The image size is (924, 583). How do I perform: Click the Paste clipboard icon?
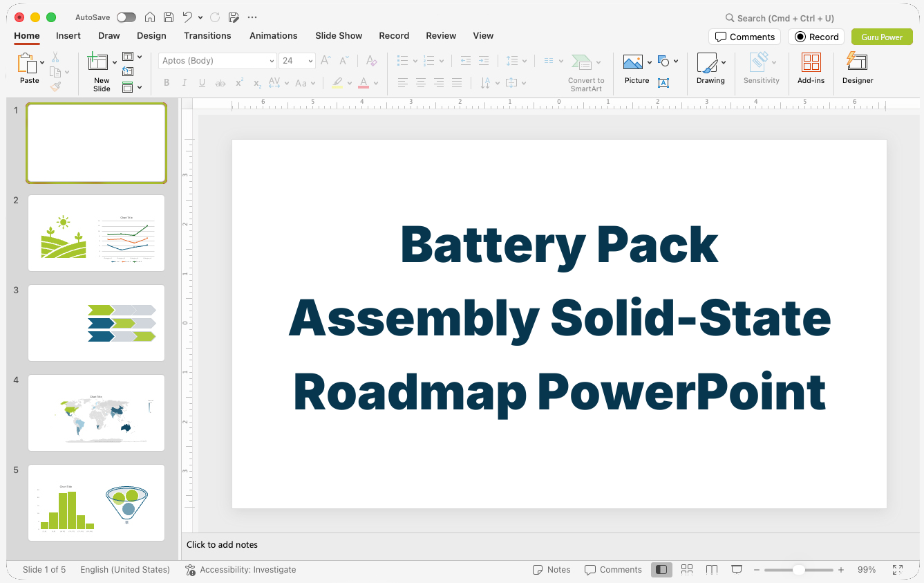pos(26,63)
